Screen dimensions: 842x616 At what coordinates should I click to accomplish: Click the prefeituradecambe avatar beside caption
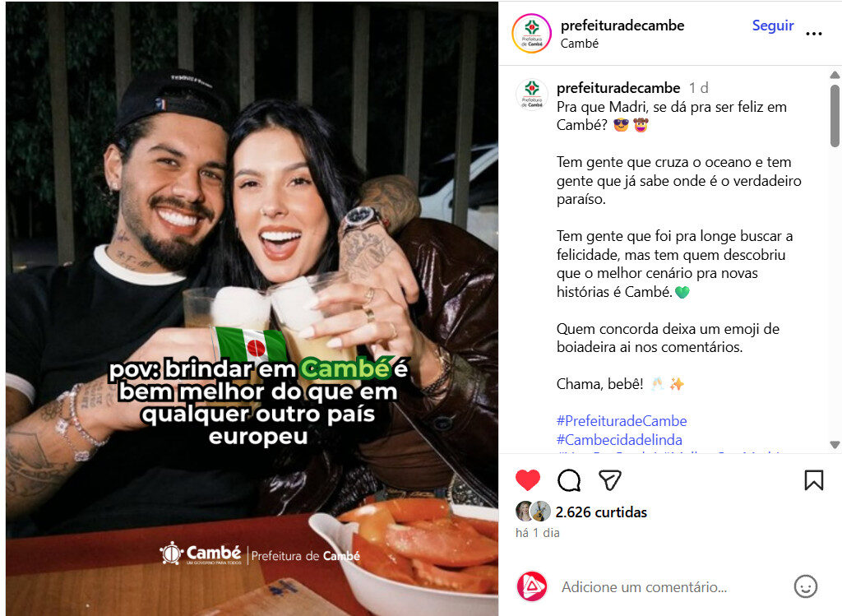532,94
